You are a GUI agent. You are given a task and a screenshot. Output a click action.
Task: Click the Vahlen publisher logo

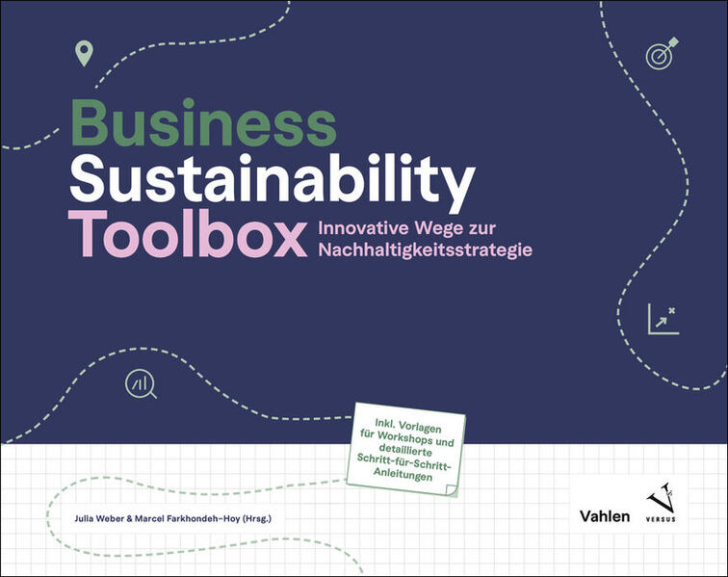tap(604, 516)
